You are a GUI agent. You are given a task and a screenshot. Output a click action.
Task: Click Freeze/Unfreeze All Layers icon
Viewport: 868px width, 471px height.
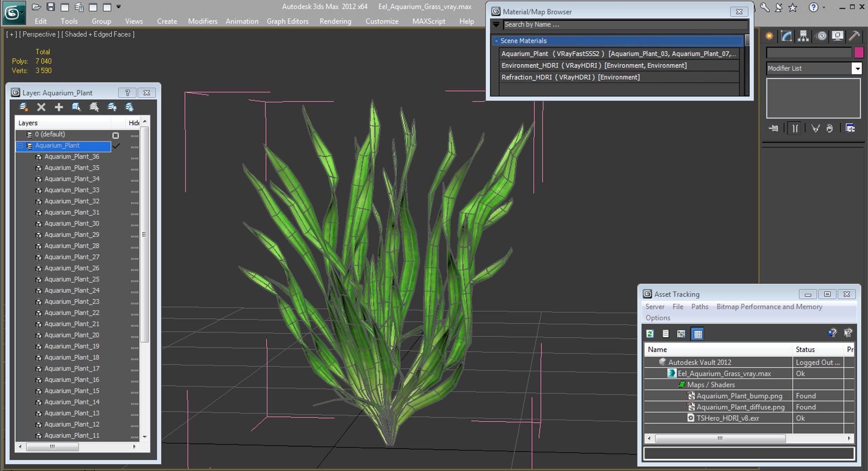[x=129, y=107]
